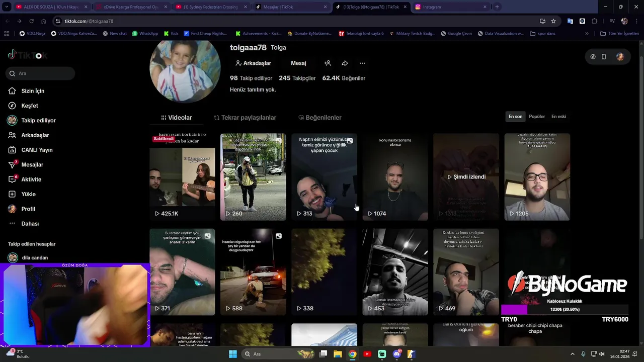Viewport: 644px width, 362px height.
Task: Open Chrome from taskbar
Action: tap(352, 354)
